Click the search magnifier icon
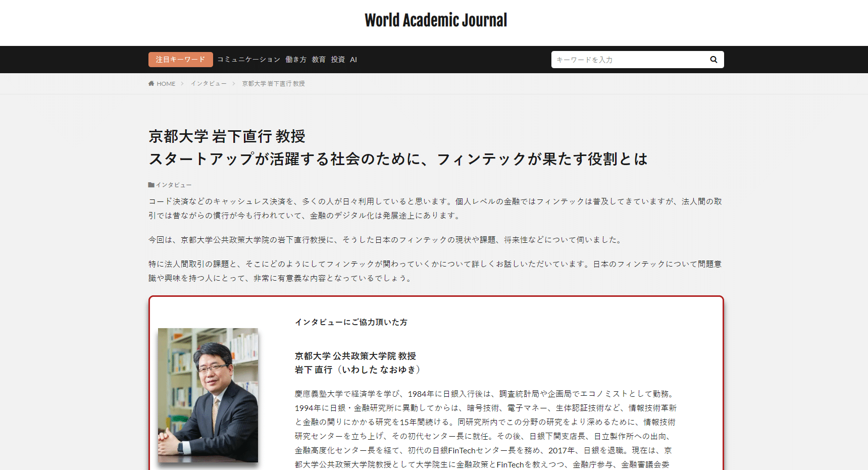 pyautogui.click(x=713, y=60)
